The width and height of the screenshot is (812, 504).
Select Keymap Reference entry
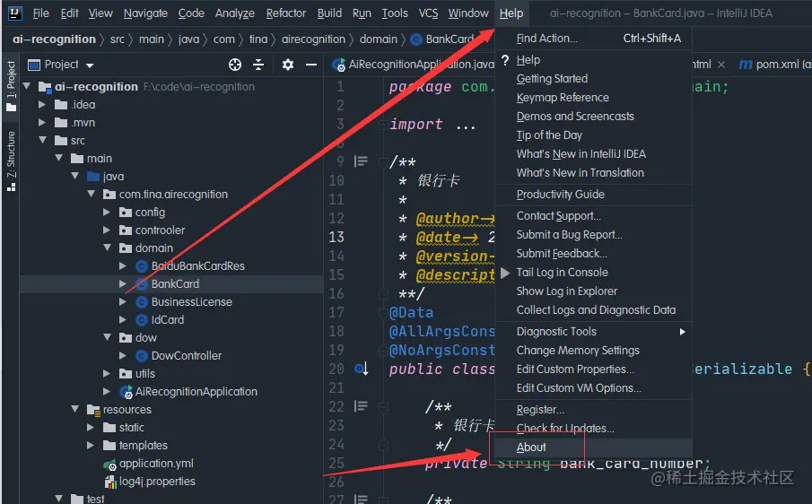(x=593, y=98)
